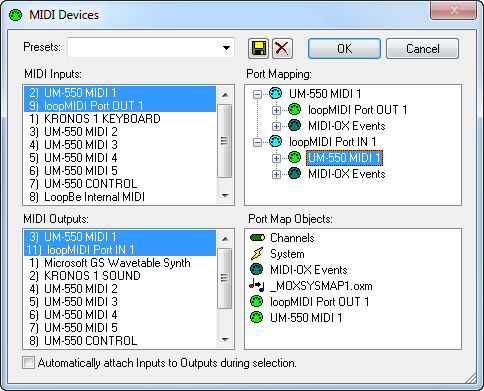Click the UM-550 MIDI 1 icon in Port Map Objects
This screenshot has width=484, height=391.
click(256, 317)
